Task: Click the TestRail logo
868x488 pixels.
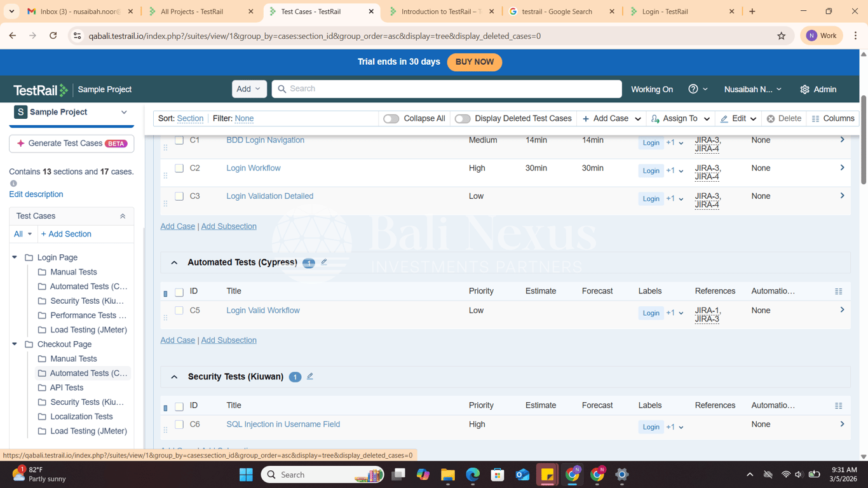Action: (x=41, y=90)
